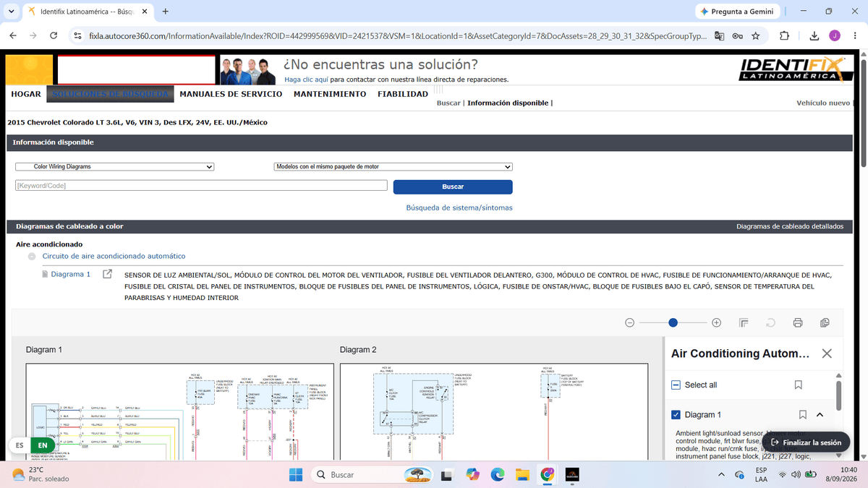Screen dimensions: 868x488
Task: Open the clock showing 10:40 8/09/2026
Action: coord(841,474)
